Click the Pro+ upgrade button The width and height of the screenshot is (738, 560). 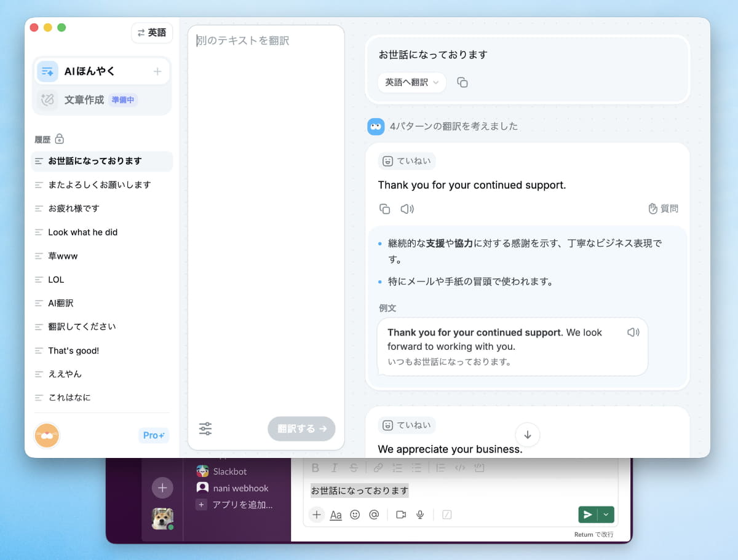pos(153,435)
